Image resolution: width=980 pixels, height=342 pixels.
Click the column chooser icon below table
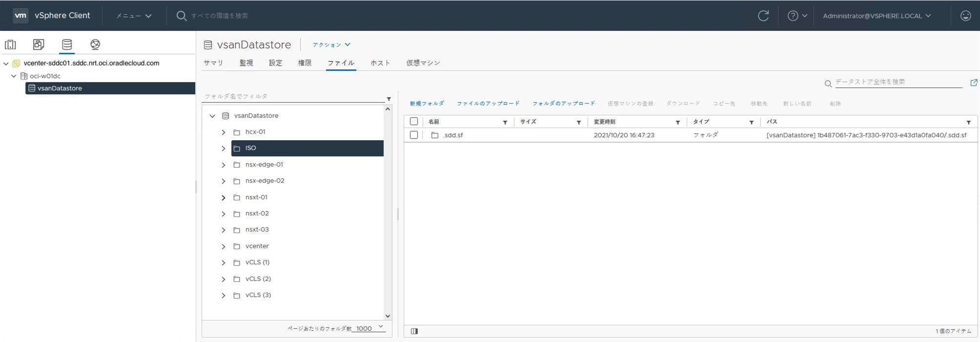pyautogui.click(x=414, y=331)
